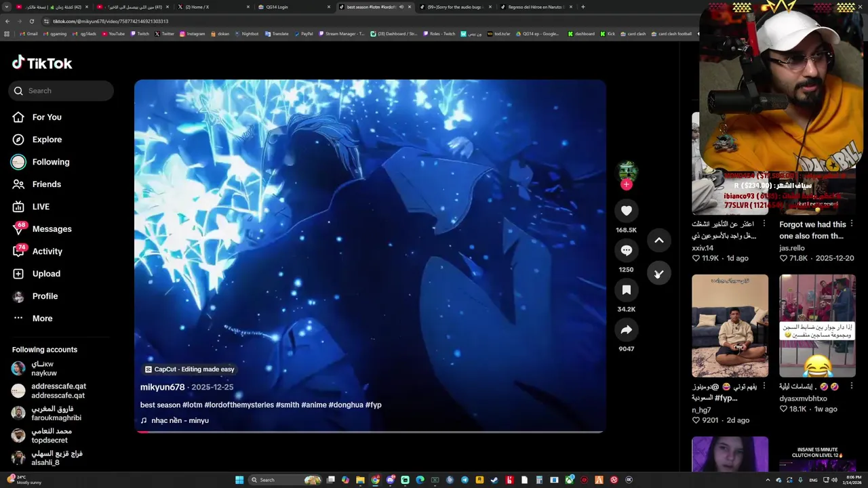Switch to the QG14 Login tab
This screenshot has width=868, height=488.
coord(295,7)
